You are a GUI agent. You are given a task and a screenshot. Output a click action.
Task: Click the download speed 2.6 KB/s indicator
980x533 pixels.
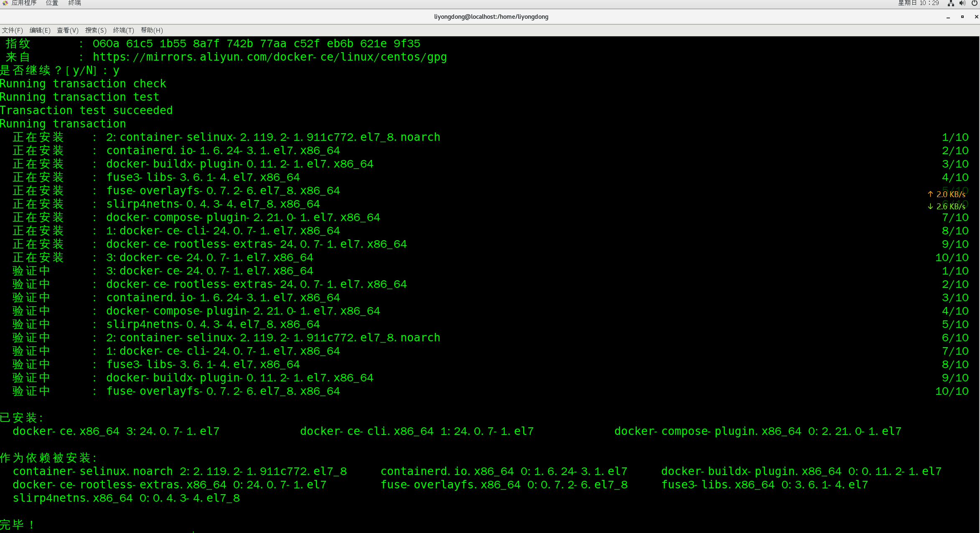(x=947, y=206)
